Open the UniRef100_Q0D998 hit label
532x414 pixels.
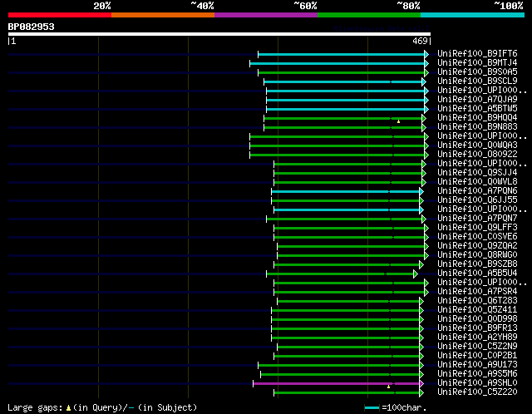477,319
